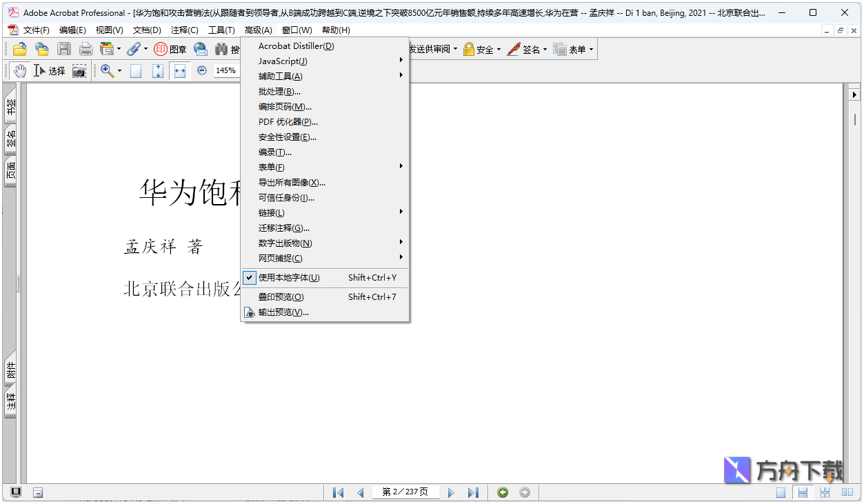Click the Print icon
The width and height of the screenshot is (864, 504).
pyautogui.click(x=86, y=49)
